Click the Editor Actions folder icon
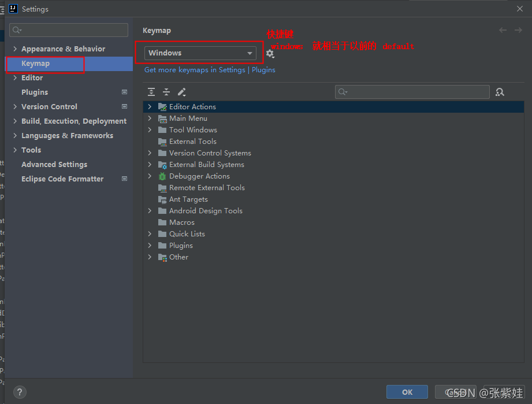This screenshot has width=532, height=404. [x=162, y=107]
